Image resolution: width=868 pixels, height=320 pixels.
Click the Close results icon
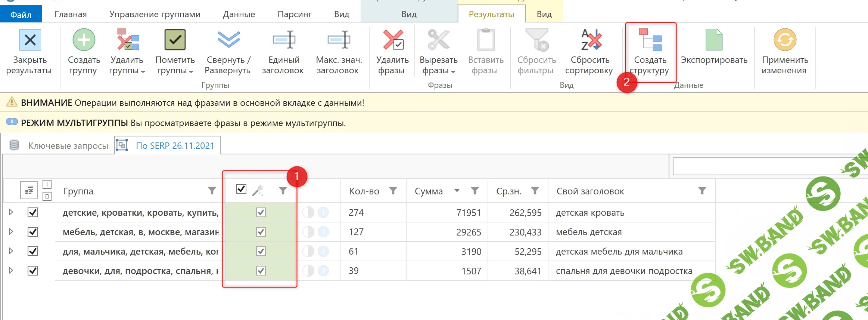(x=30, y=40)
